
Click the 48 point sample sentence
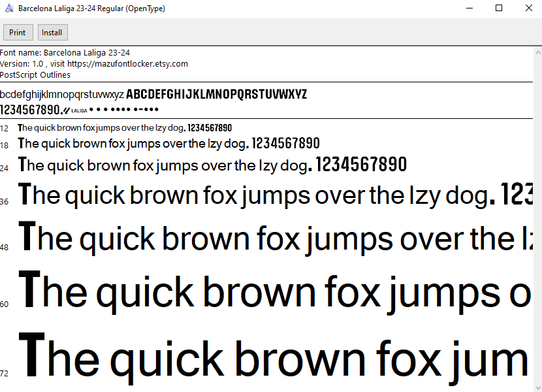tap(274, 238)
